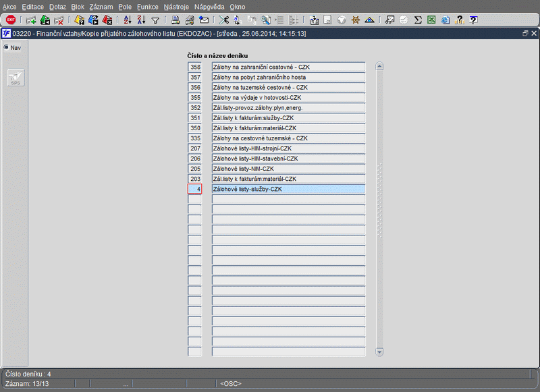Screen dimensions: 540x392
Task: Click the green duplicate record icon
Action: (45, 20)
